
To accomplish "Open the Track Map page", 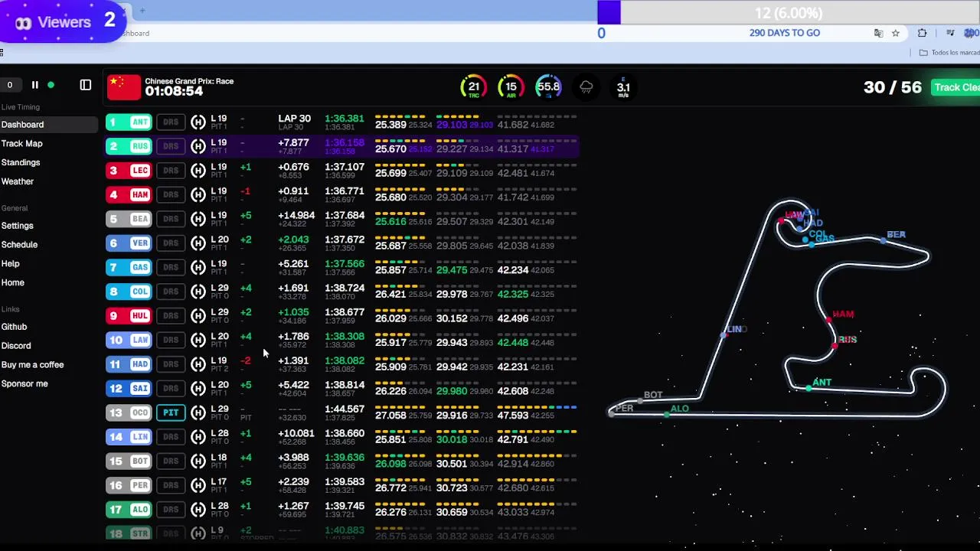I will click(21, 144).
